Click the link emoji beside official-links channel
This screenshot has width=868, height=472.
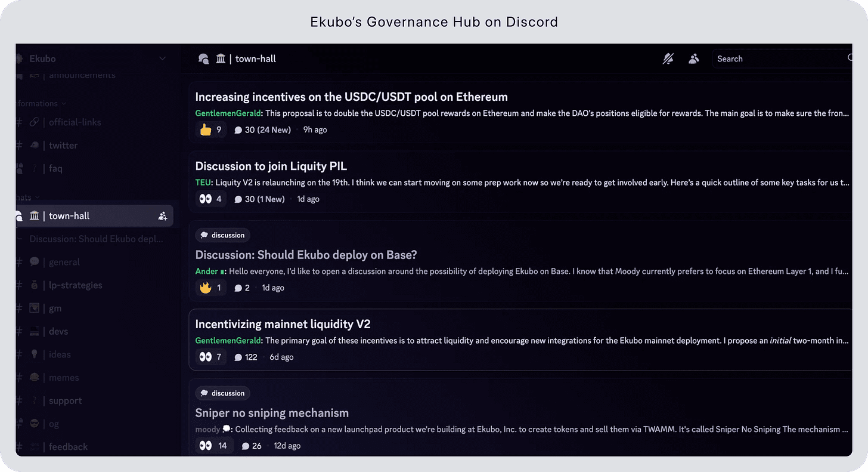click(x=34, y=122)
